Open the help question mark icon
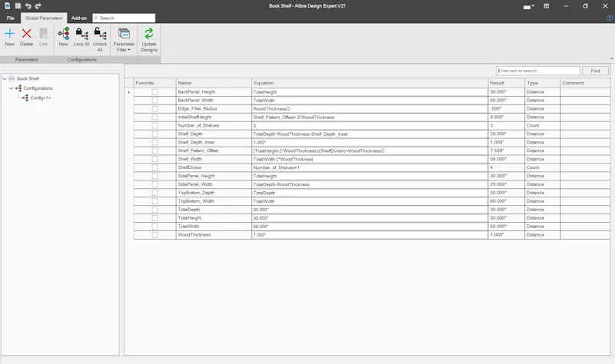The image size is (615, 364). point(610,18)
